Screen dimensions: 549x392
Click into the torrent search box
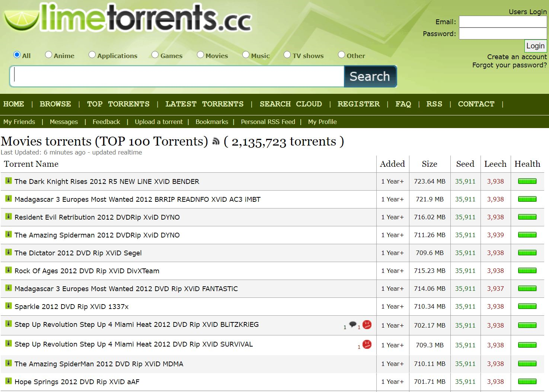(x=177, y=76)
